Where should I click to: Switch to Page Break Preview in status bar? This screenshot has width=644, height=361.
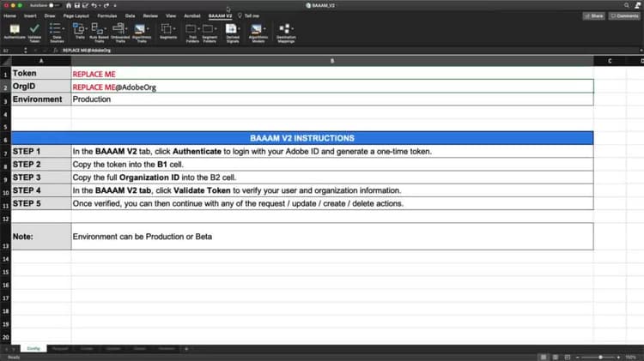tap(568, 358)
